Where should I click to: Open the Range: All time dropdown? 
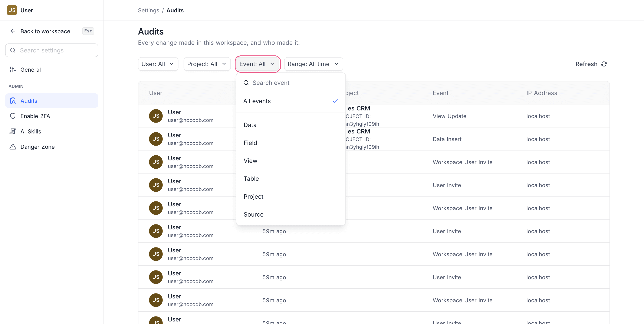(313, 64)
